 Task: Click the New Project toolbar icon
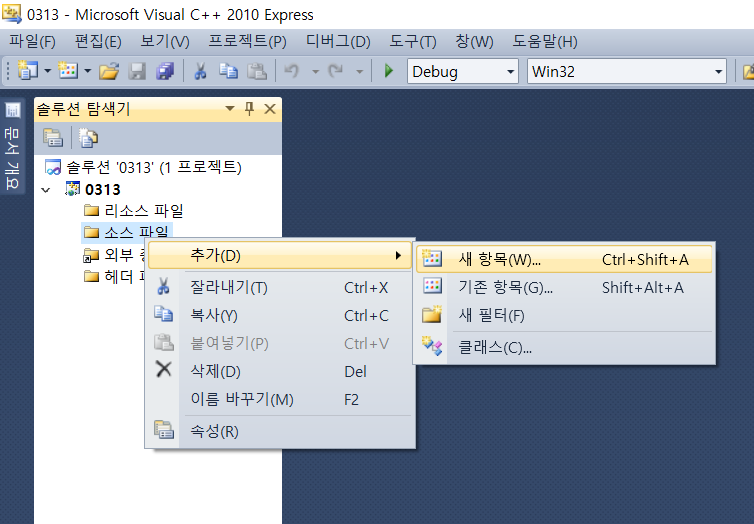[x=27, y=71]
